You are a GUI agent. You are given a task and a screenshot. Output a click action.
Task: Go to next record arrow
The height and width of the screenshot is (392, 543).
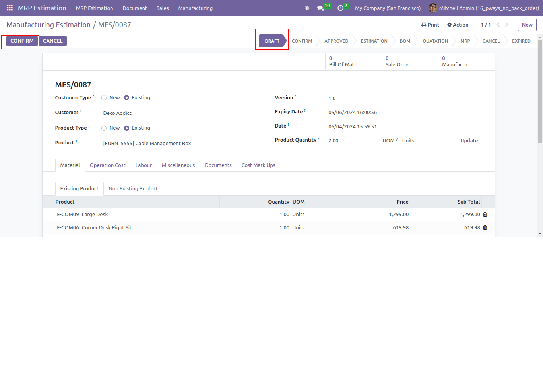pos(507,25)
